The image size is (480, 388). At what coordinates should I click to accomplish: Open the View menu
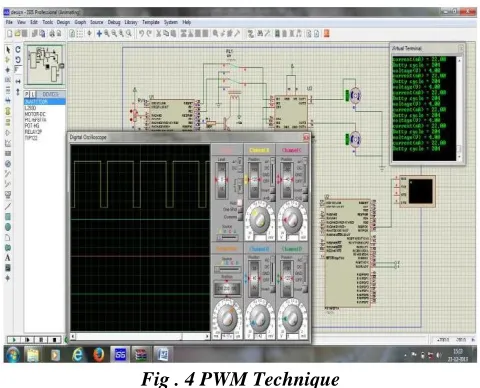click(21, 22)
